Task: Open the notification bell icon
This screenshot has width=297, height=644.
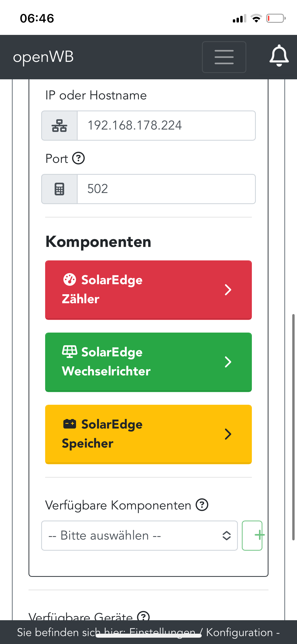Action: click(x=279, y=56)
